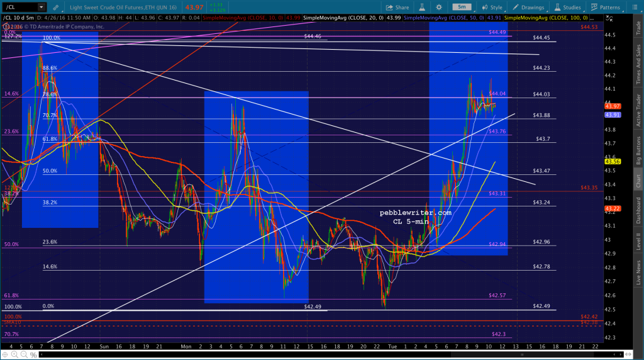This screenshot has width=644, height=360.
Task: Click the pencil icon beside Drawings
Action: (x=515, y=8)
